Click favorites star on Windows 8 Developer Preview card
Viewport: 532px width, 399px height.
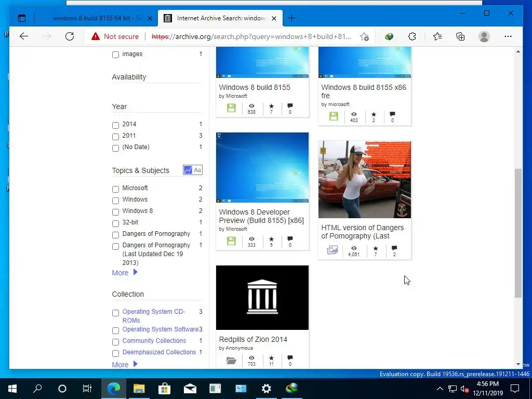coord(271,239)
